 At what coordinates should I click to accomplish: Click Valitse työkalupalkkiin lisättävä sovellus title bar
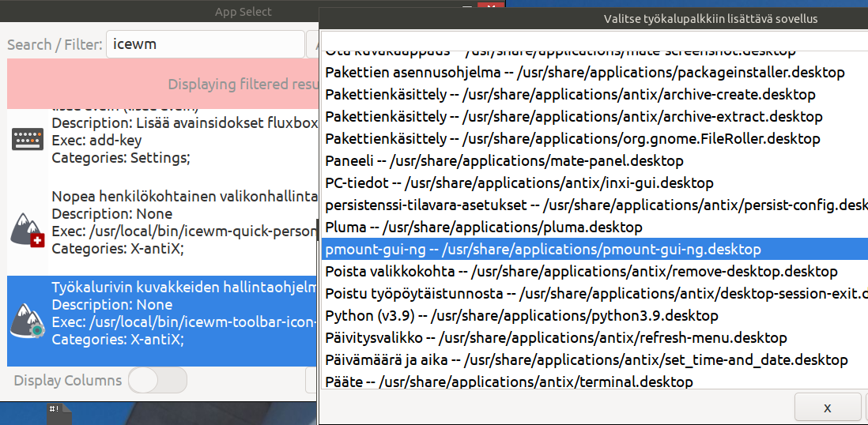[710, 19]
